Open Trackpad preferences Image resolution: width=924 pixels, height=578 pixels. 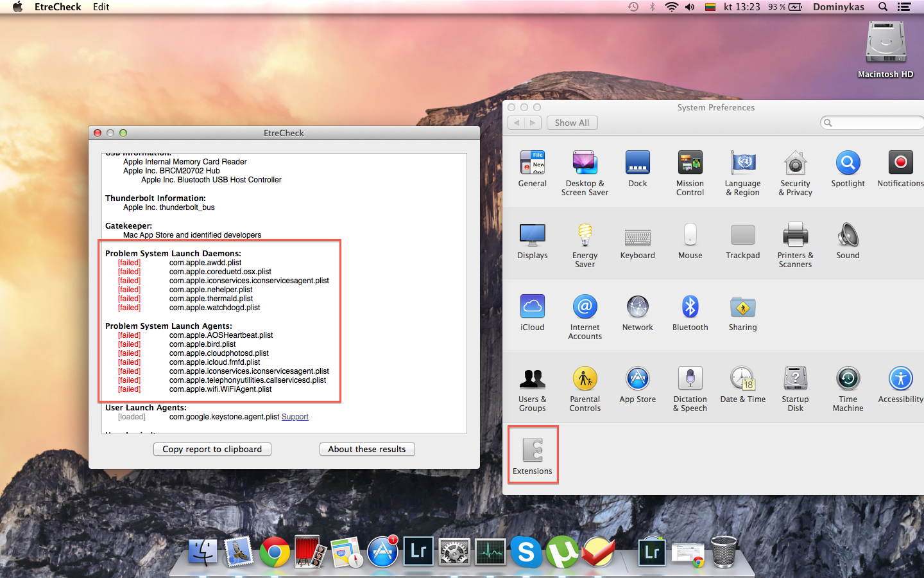click(742, 241)
